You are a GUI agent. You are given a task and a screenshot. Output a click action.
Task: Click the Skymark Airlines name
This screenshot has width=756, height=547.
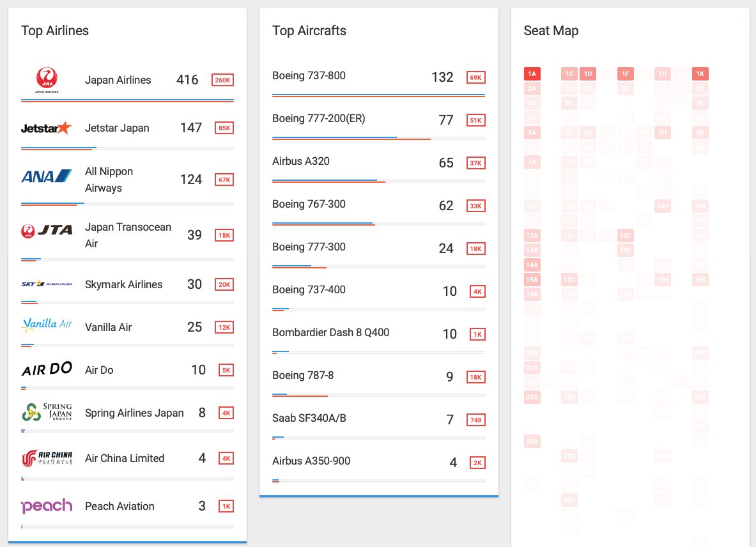(x=124, y=284)
